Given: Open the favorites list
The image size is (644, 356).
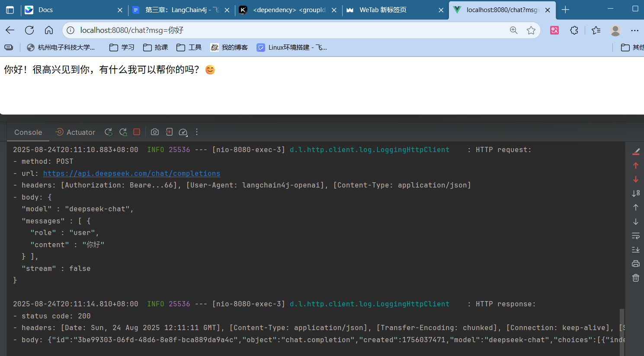Looking at the screenshot, I should click(x=596, y=30).
